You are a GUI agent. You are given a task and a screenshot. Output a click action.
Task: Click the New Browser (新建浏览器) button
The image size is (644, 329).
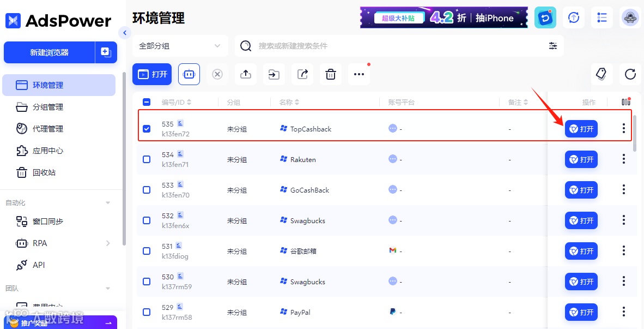(49, 52)
